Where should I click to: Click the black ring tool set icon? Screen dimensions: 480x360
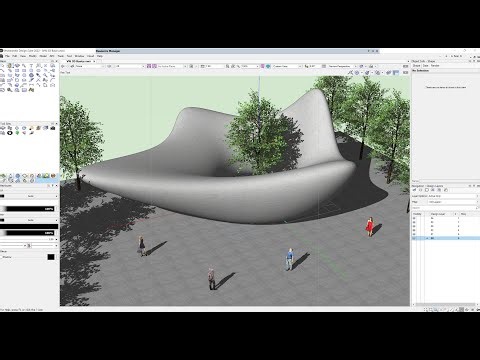pyautogui.click(x=10, y=133)
